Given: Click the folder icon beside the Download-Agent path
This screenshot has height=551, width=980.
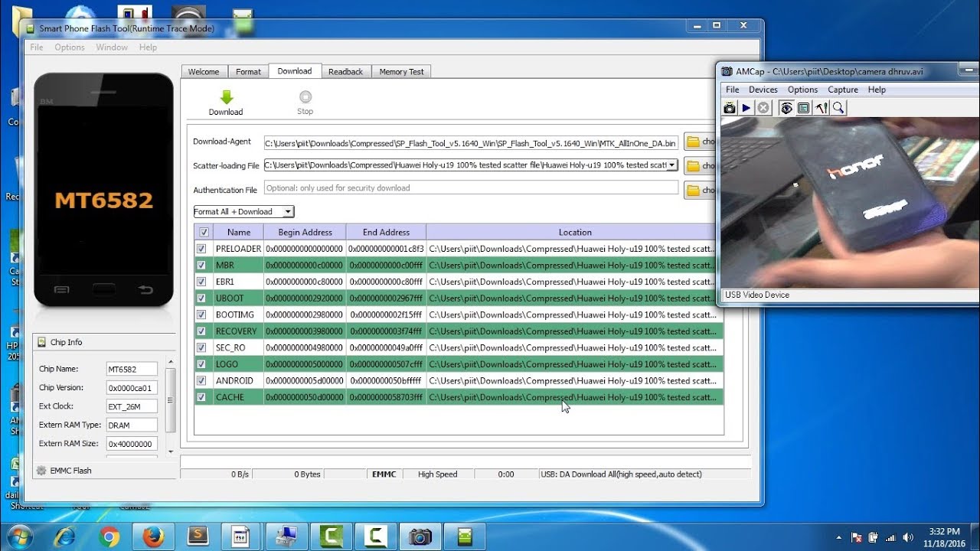Looking at the screenshot, I should point(693,142).
